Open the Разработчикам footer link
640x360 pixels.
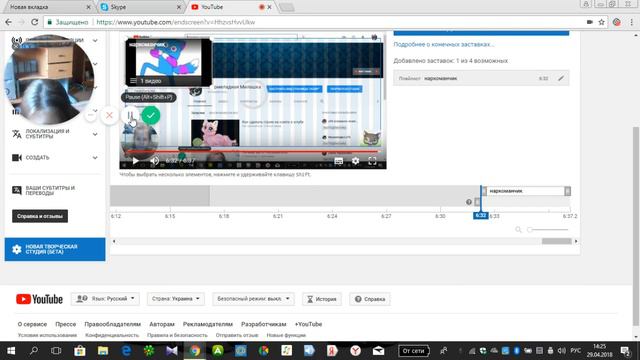(264, 324)
